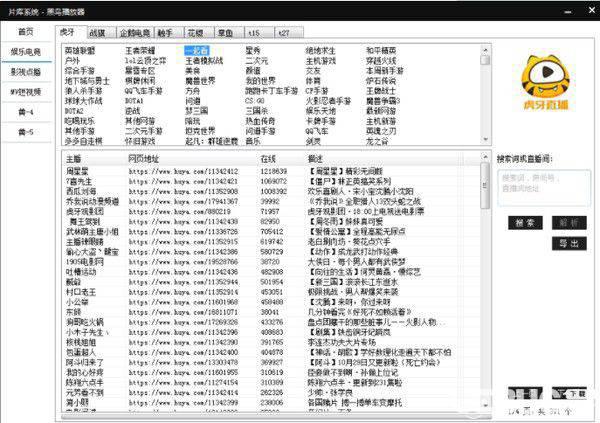Choose the 绝地求生 category
The height and width of the screenshot is (423, 600).
[x=320, y=51]
